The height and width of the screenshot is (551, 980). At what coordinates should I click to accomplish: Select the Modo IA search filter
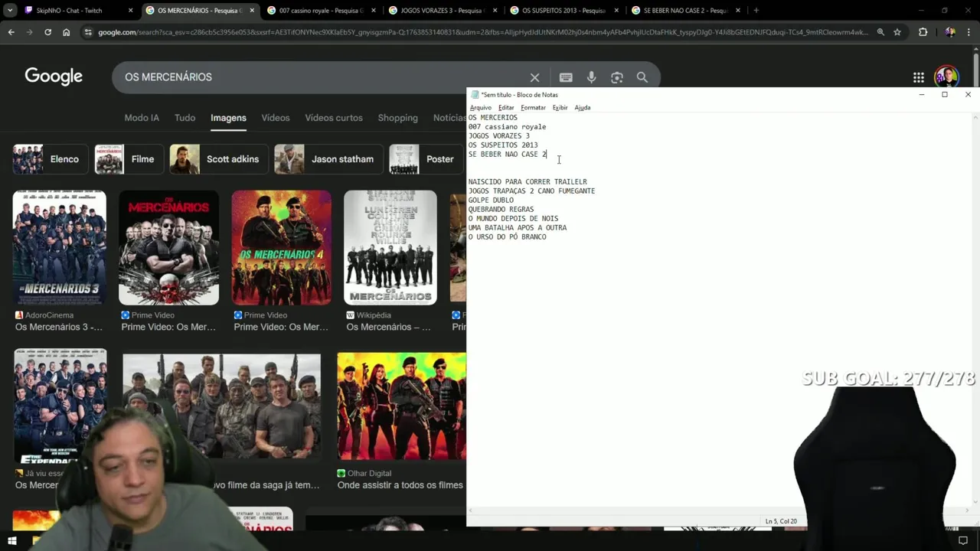(x=142, y=118)
